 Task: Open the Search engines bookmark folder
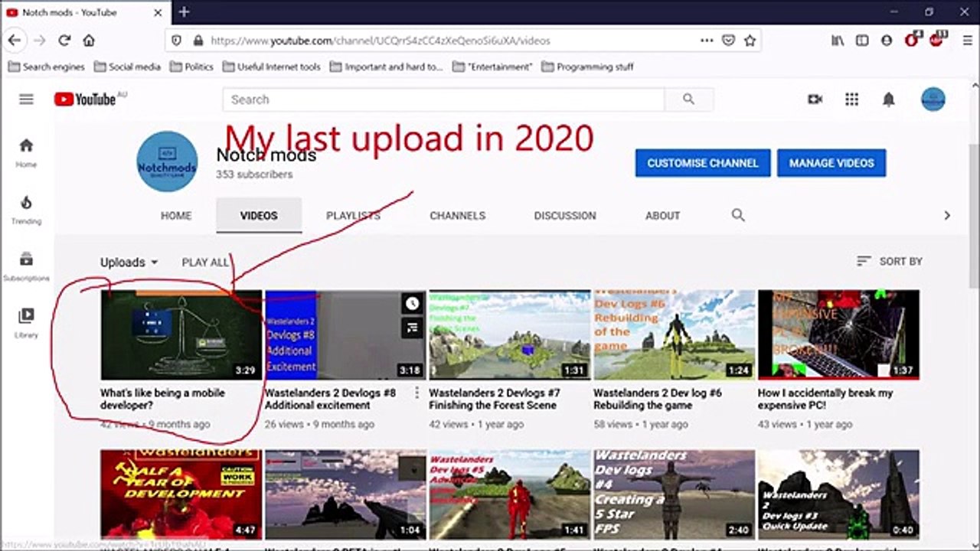tap(47, 67)
